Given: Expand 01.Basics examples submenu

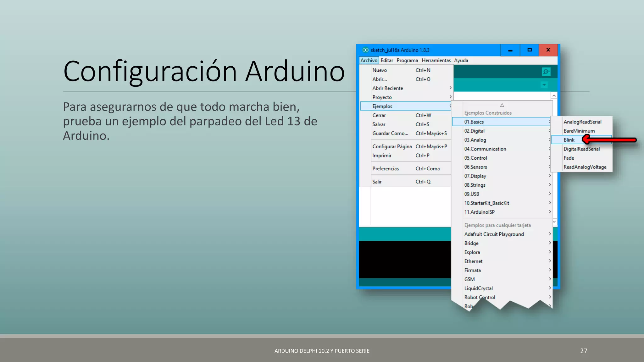Looking at the screenshot, I should pos(502,122).
